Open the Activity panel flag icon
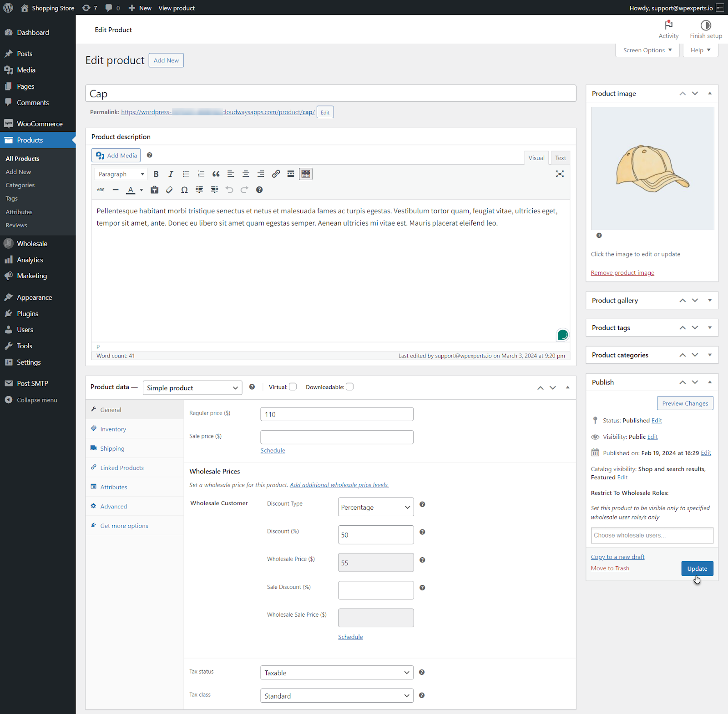Screen dimensions: 728x714 pyautogui.click(x=668, y=25)
